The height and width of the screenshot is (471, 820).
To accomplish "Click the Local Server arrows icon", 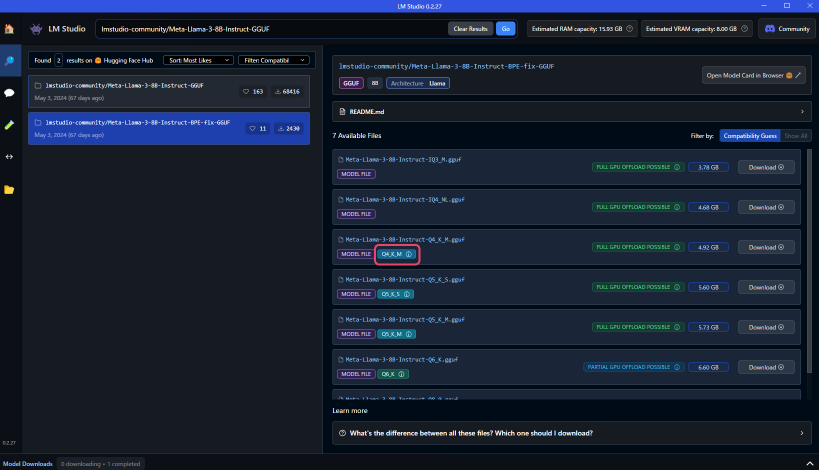I will click(x=9, y=157).
